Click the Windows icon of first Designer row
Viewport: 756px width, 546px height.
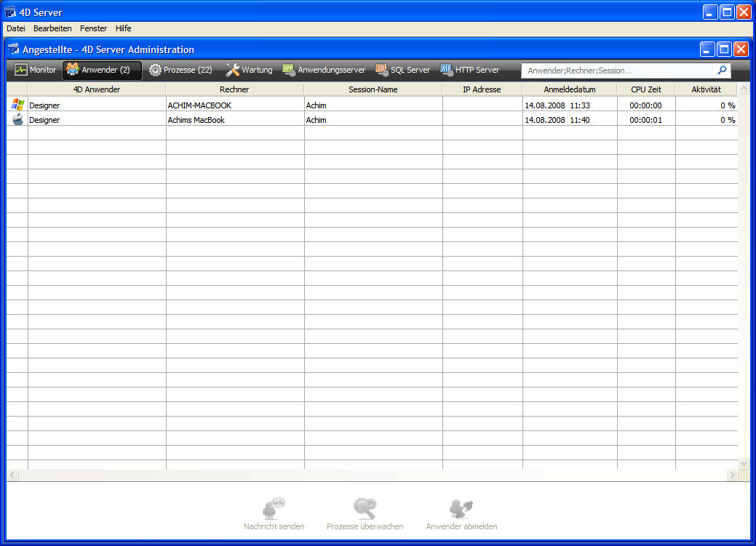tap(17, 105)
